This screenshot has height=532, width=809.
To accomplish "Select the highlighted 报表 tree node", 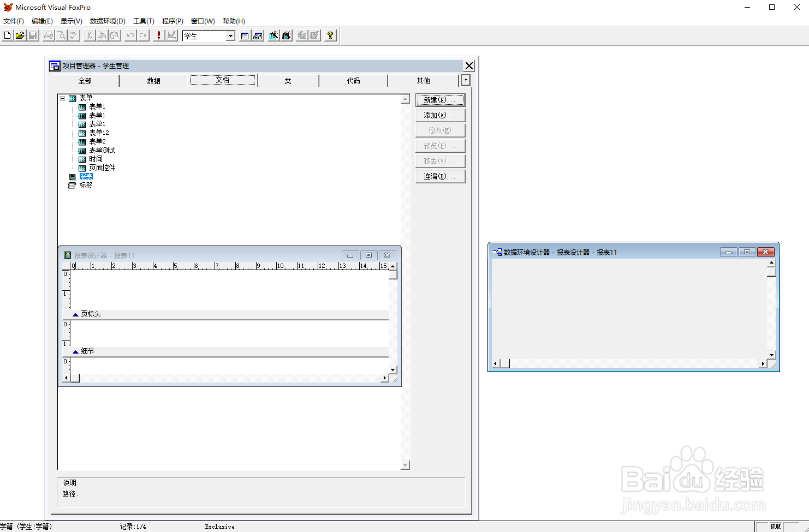I will (86, 177).
